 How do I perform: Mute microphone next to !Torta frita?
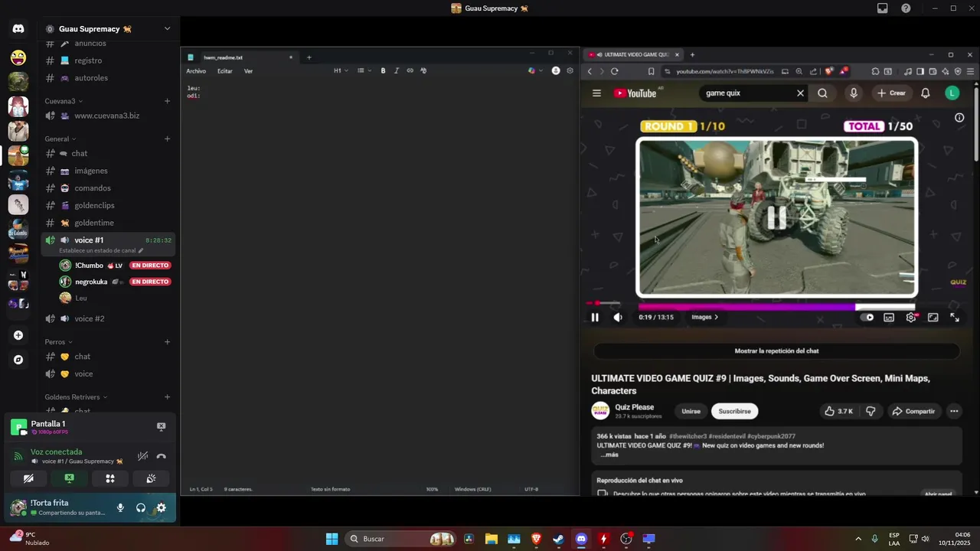120,507
